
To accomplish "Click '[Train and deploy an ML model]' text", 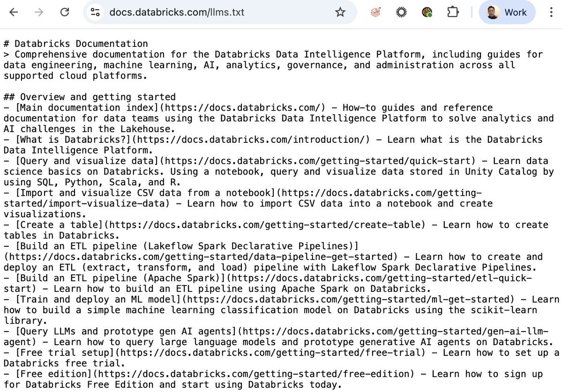I will click(x=98, y=299).
